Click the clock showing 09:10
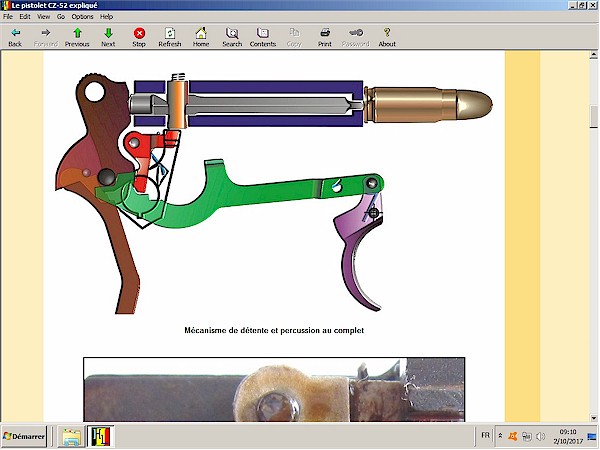Viewport: 600px width, 450px height. pos(567,432)
